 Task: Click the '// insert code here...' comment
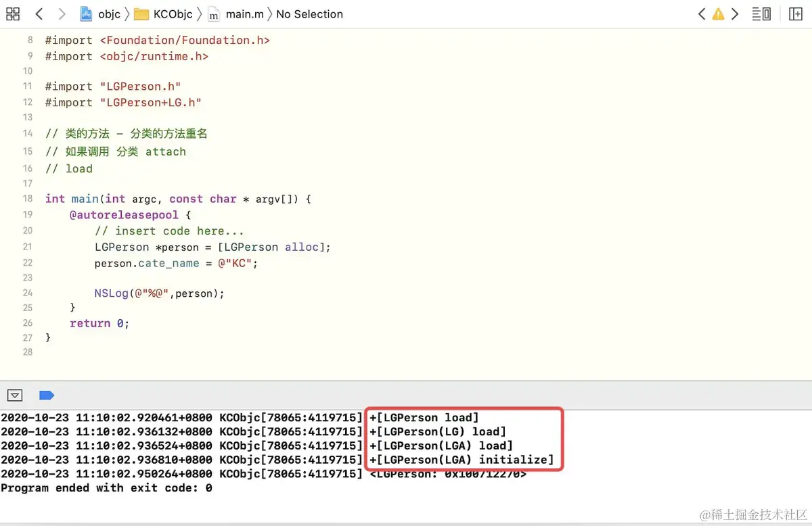[x=169, y=231]
